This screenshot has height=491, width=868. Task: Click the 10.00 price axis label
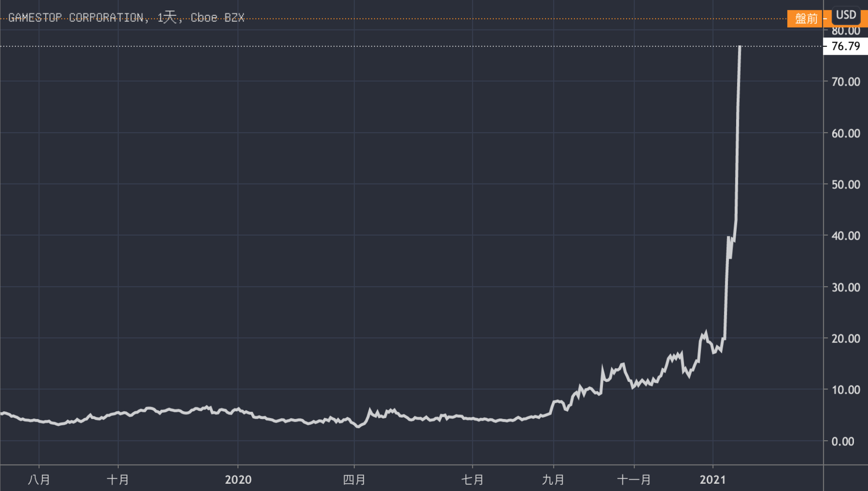(845, 390)
